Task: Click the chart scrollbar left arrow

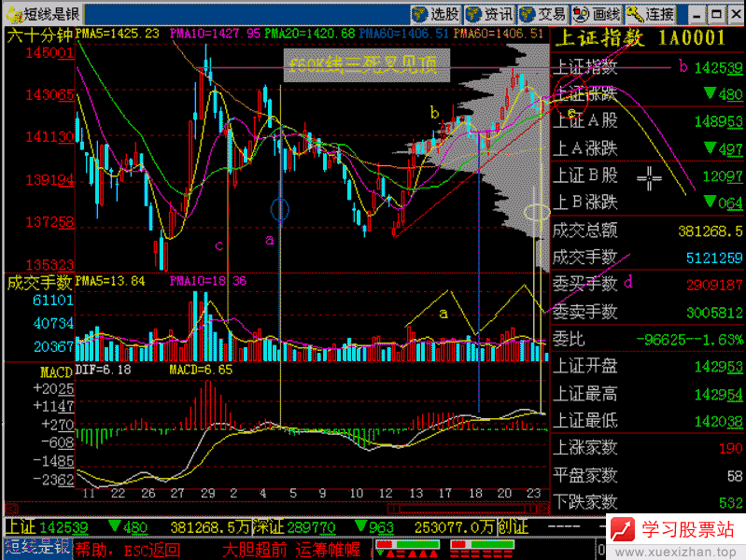Action: pos(11,509)
